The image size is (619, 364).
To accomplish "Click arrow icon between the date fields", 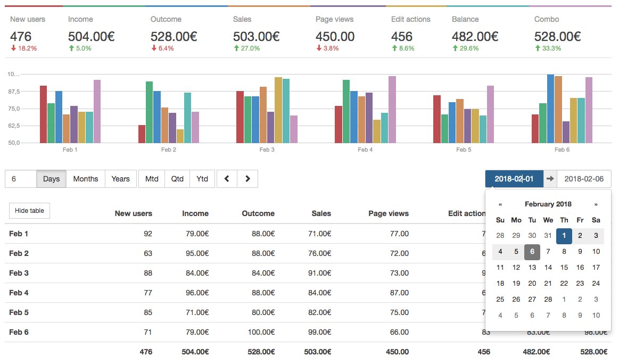I will [550, 179].
